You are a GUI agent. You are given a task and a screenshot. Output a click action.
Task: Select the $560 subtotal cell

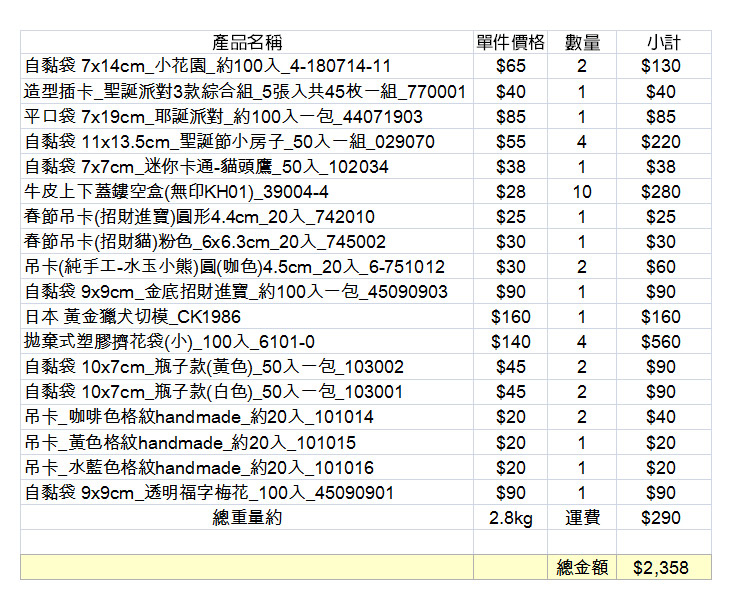pos(661,342)
